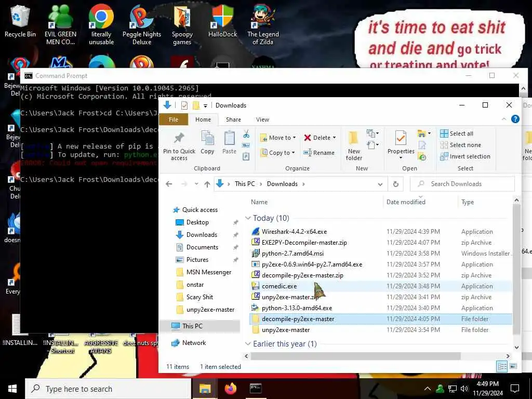
Task: Select the Home ribbon tab
Action: [203, 119]
